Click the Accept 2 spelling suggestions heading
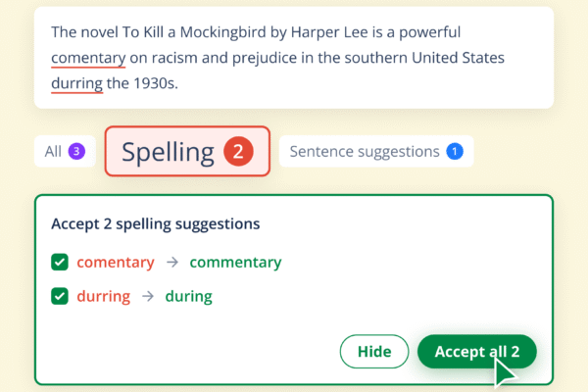 pyautogui.click(x=155, y=224)
